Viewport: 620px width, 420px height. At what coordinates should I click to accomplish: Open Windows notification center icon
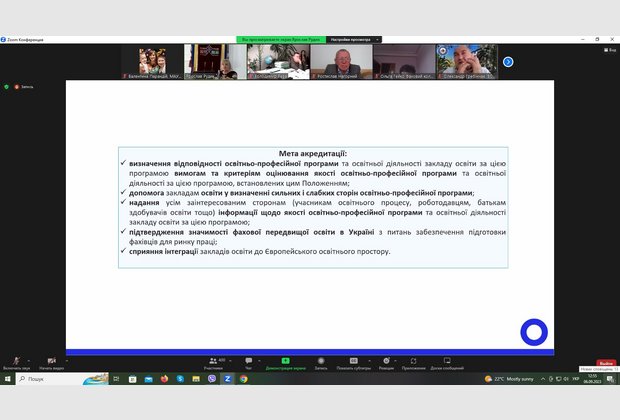click(x=611, y=379)
